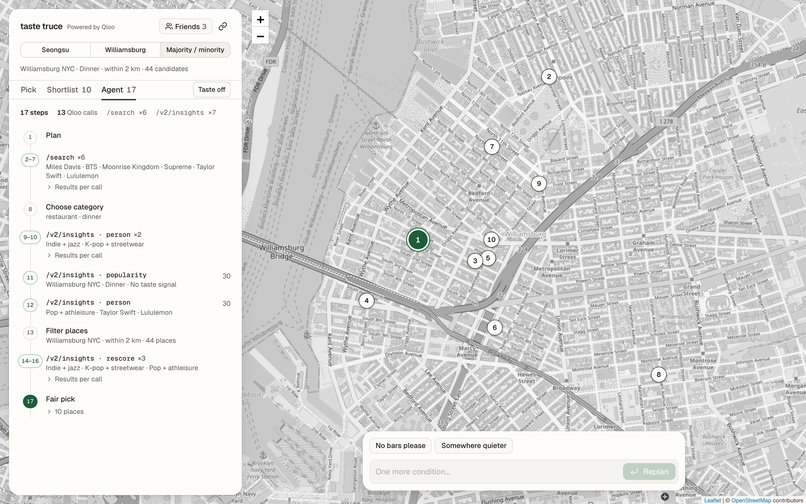Select map marker 4
Image resolution: width=806 pixels, height=504 pixels.
point(366,301)
